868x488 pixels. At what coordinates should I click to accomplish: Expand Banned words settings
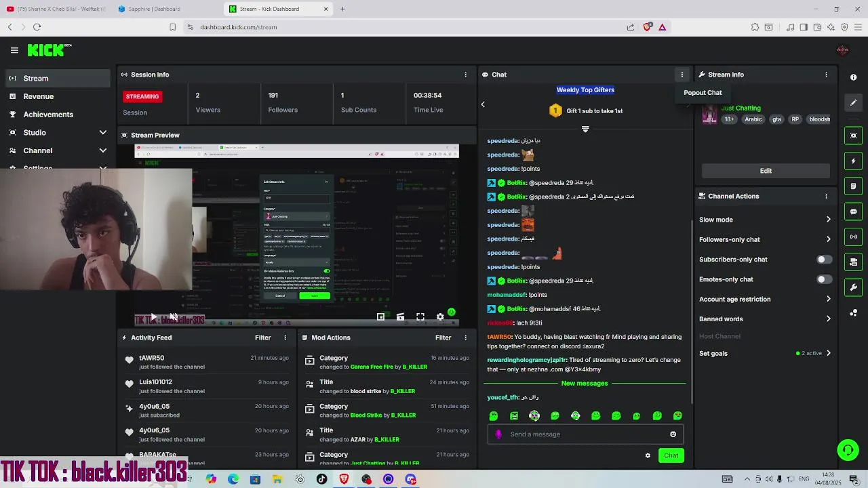tap(828, 319)
